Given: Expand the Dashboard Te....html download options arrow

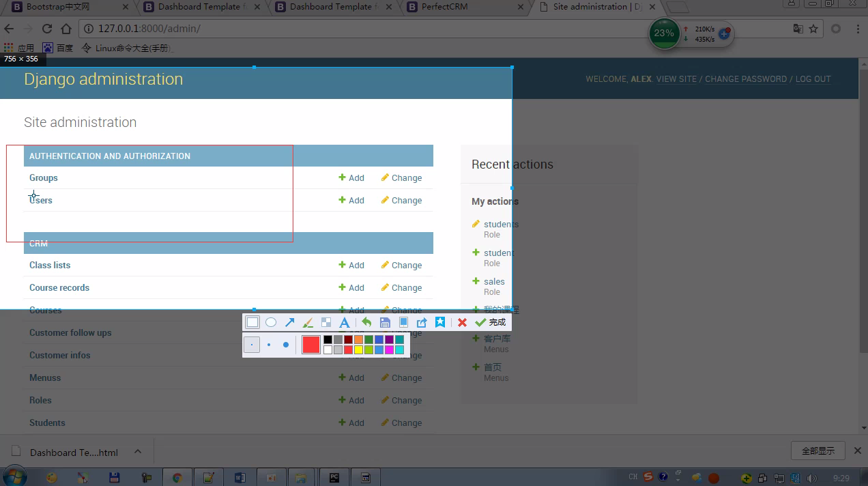Looking at the screenshot, I should click(138, 452).
